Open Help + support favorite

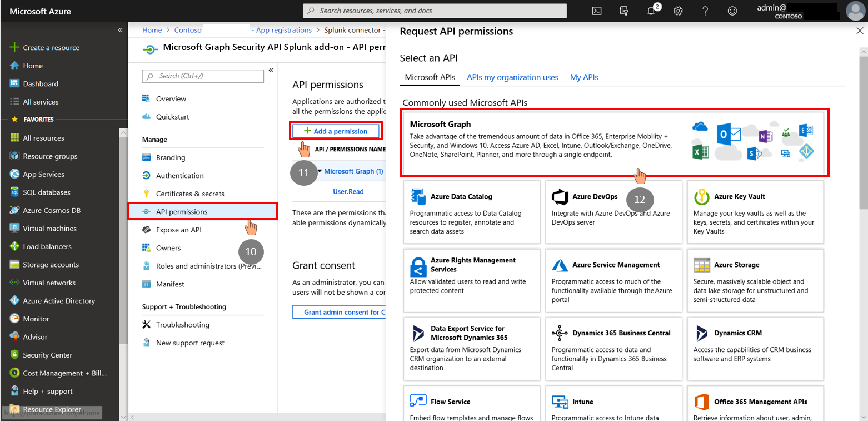point(48,391)
